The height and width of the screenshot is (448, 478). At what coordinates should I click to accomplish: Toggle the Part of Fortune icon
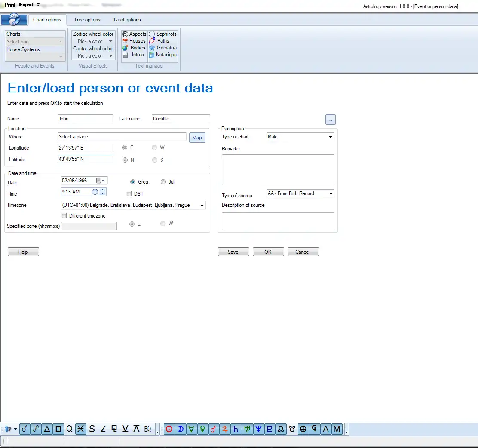[303, 429]
